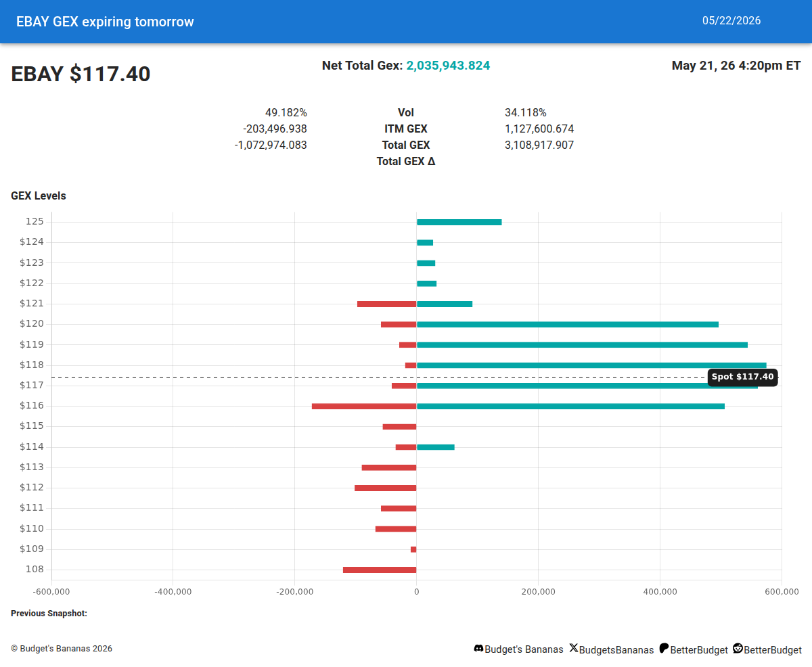Click the teal bar at $121 strike
Screen dimensions: 812x667
point(445,304)
